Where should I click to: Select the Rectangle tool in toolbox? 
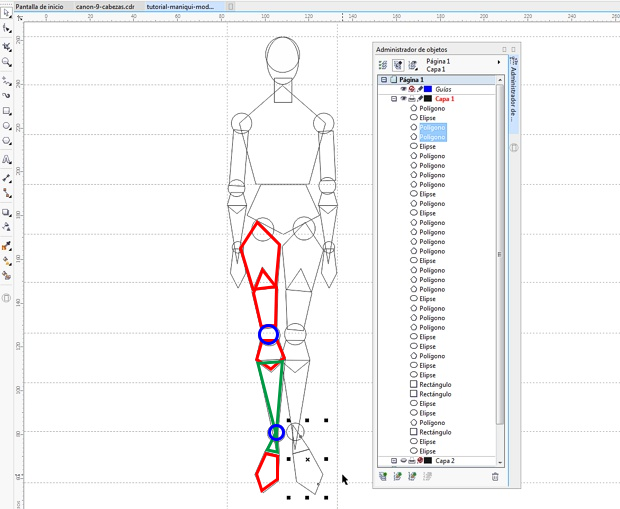6,111
